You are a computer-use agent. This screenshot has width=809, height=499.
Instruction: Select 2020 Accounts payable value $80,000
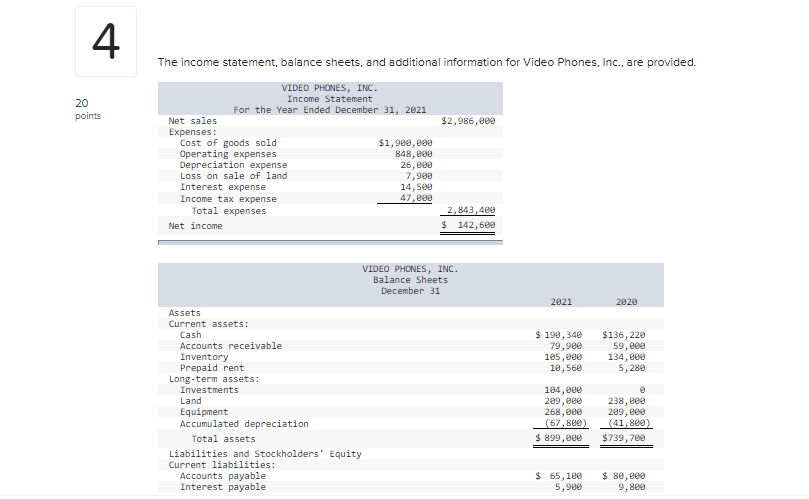(624, 476)
